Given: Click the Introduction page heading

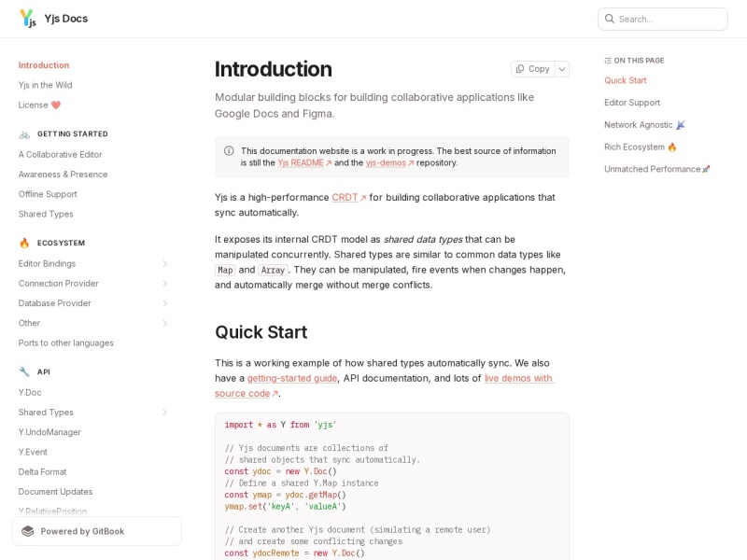Looking at the screenshot, I should click(x=273, y=69).
